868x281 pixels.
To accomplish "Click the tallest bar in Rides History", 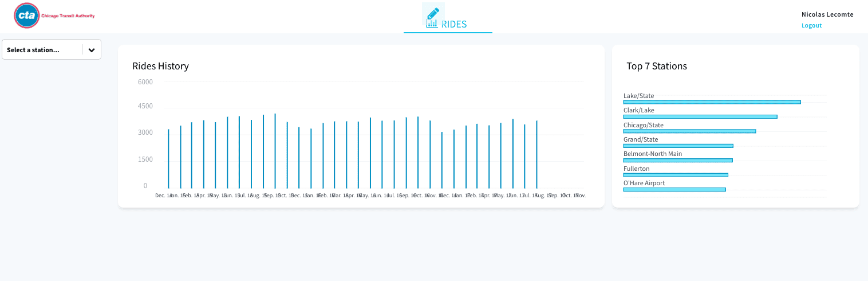I will (275, 151).
